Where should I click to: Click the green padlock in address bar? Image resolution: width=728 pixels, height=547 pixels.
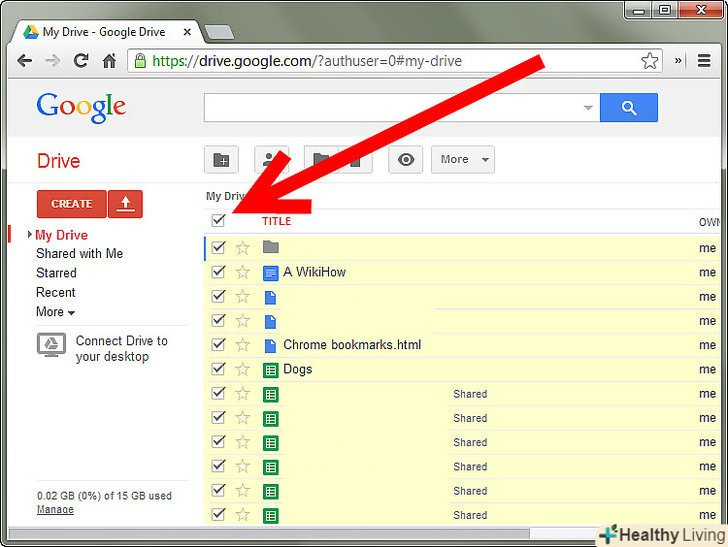point(140,61)
